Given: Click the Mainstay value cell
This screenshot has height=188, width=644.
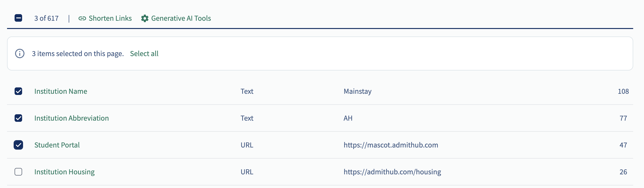Looking at the screenshot, I should point(358,91).
